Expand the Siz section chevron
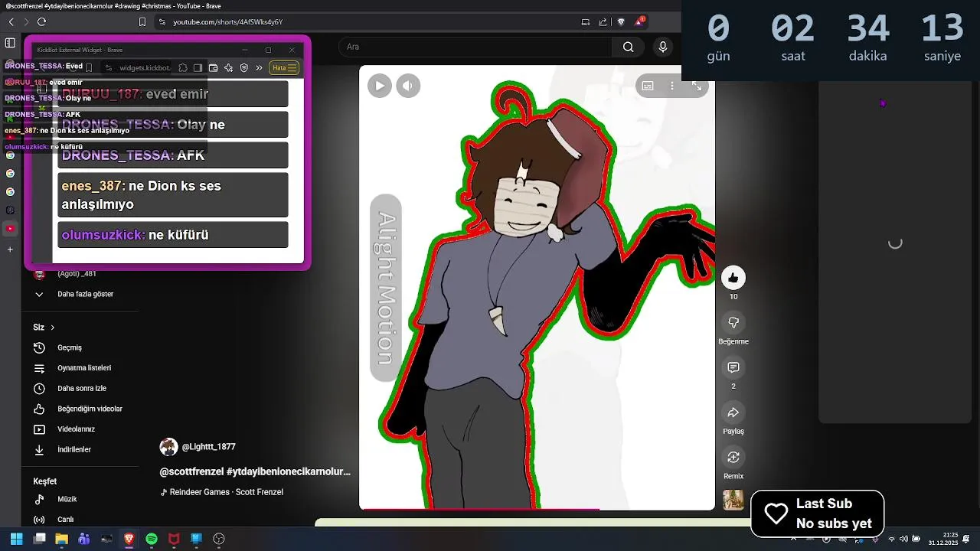Viewport: 980px width, 551px height. click(52, 328)
